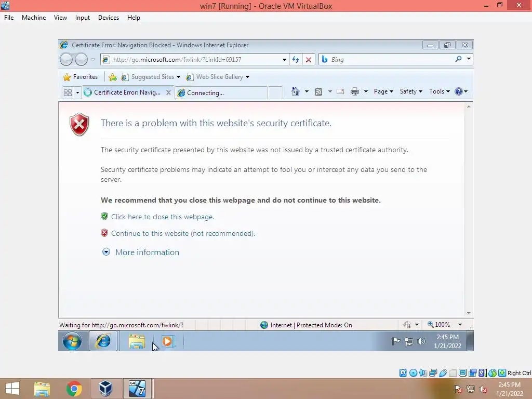This screenshot has width=532, height=399.
Task: Click the blue Help question icon
Action: click(x=458, y=91)
